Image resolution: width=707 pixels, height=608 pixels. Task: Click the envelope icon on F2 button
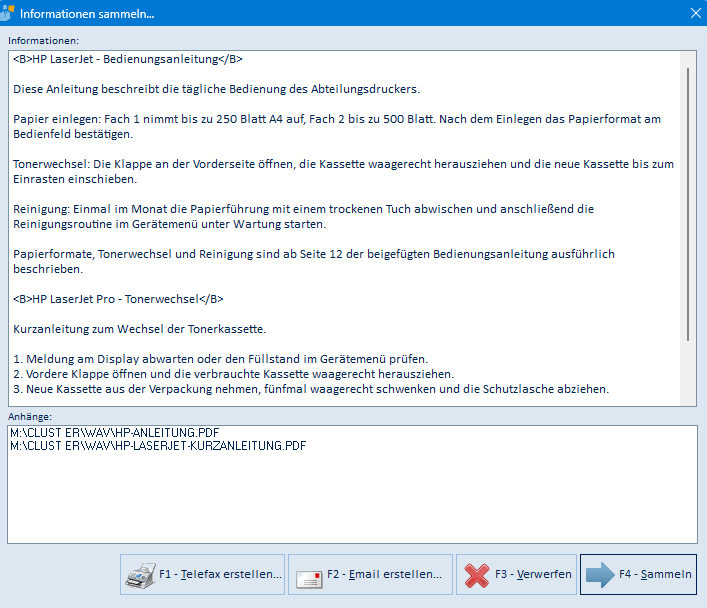coord(309,579)
